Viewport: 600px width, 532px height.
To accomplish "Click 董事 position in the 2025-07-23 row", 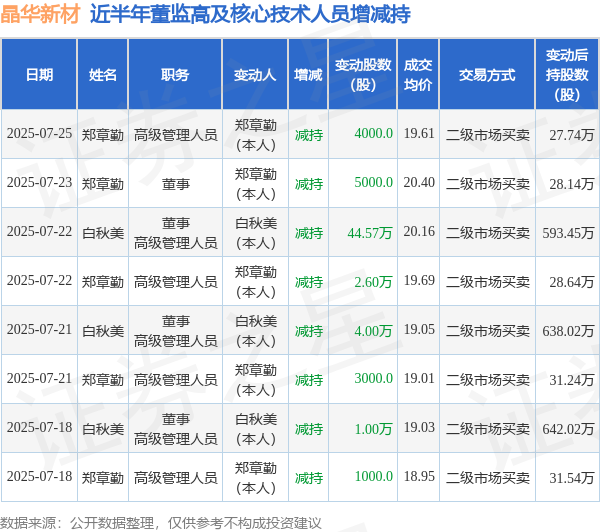I will coord(176,184).
